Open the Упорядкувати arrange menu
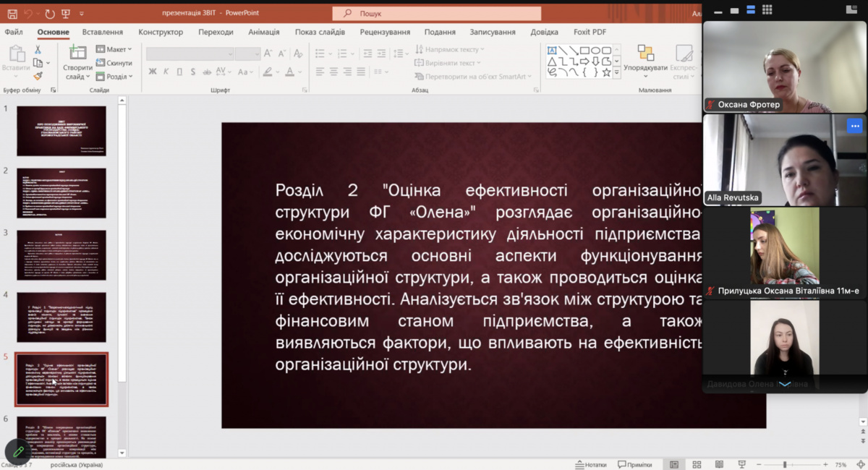 pyautogui.click(x=645, y=62)
